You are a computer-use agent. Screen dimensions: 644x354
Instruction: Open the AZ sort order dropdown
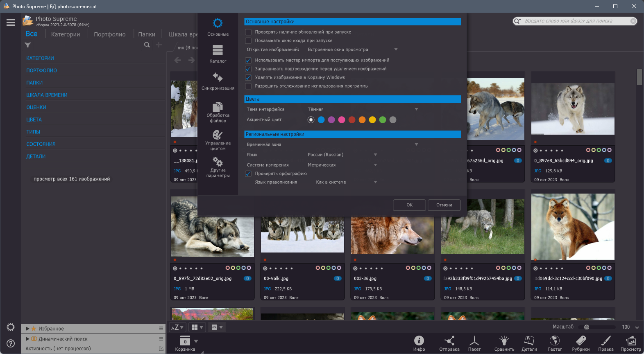point(177,327)
